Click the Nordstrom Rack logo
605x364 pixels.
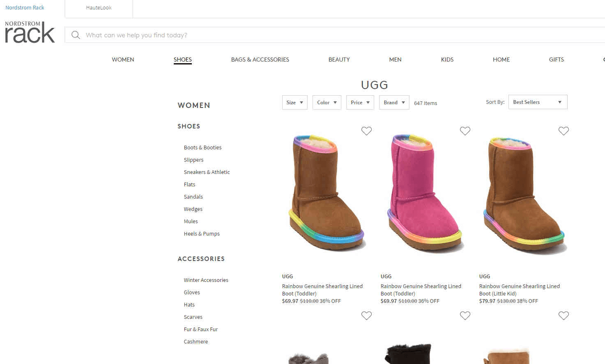(x=30, y=32)
